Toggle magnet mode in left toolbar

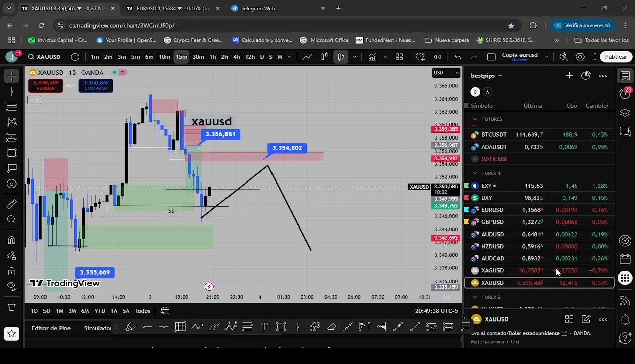pos(12,240)
